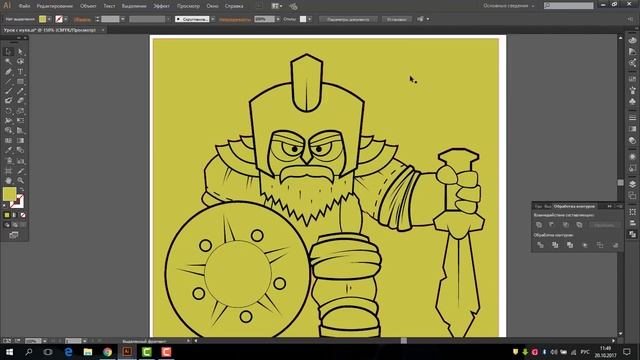Click the Unite shape mode icon in Pathfinder

539,225
